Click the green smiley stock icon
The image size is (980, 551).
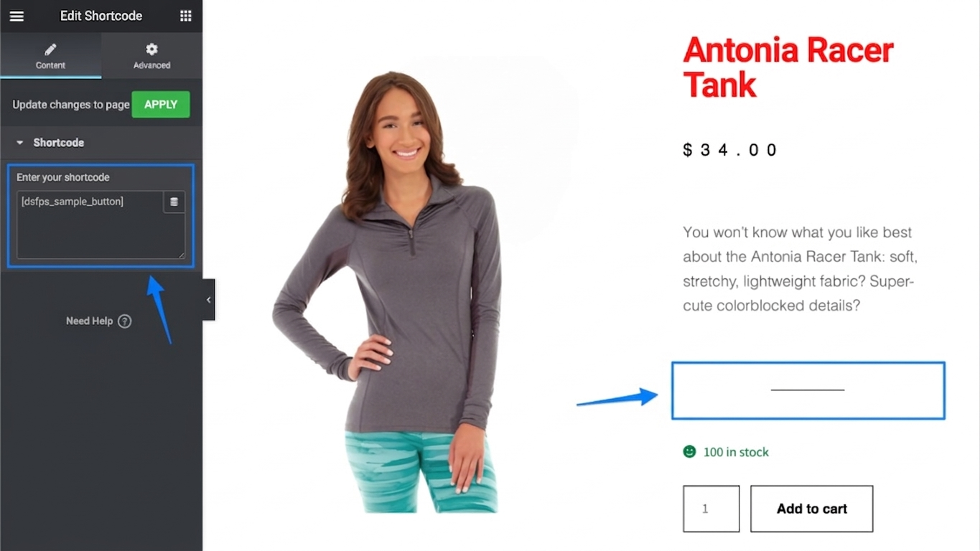tap(689, 452)
